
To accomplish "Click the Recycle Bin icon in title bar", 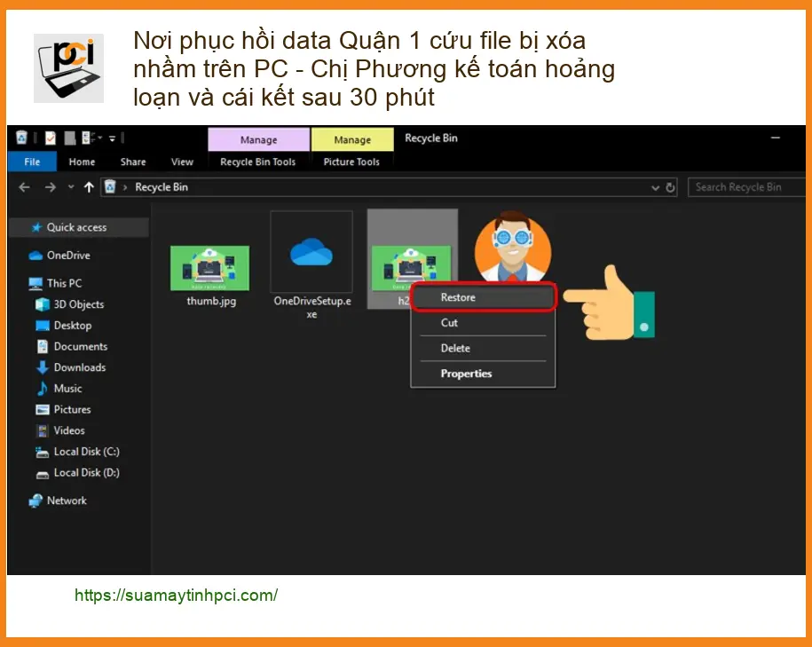I will point(21,138).
